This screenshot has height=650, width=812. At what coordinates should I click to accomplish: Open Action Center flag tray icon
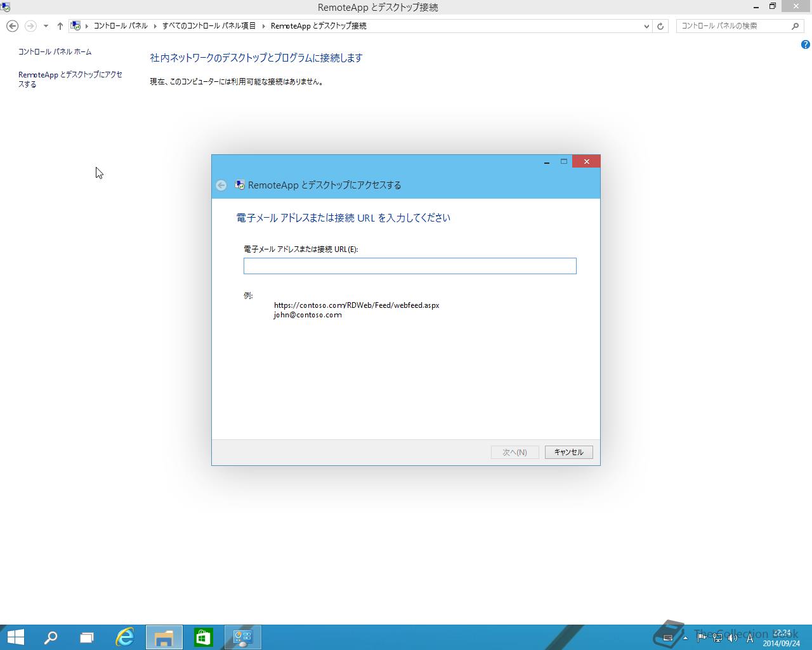(702, 638)
